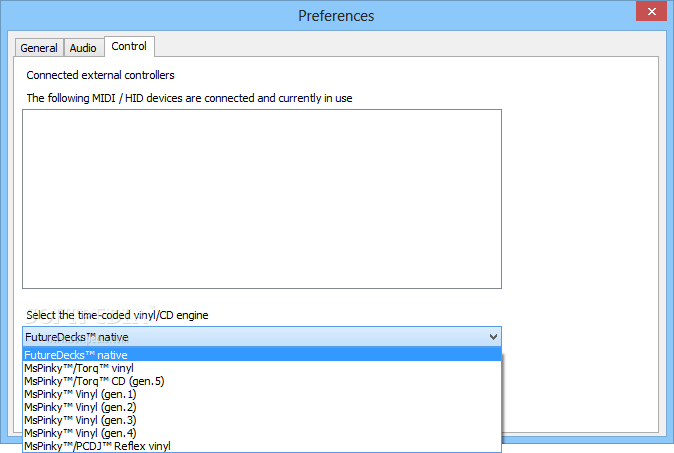Choose MsPinky™/Torq™ vinyl option
This screenshot has width=674, height=453.
tap(262, 368)
